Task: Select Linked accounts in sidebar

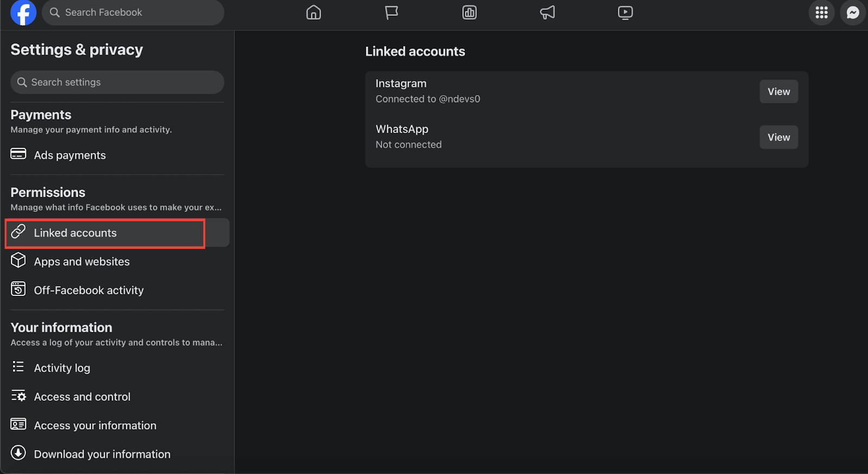Action: tap(117, 233)
